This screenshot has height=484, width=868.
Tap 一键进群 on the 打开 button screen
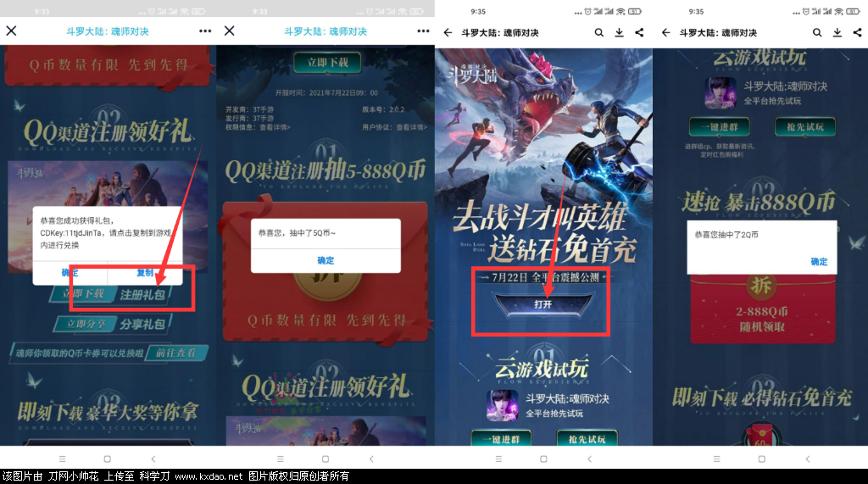tap(501, 438)
